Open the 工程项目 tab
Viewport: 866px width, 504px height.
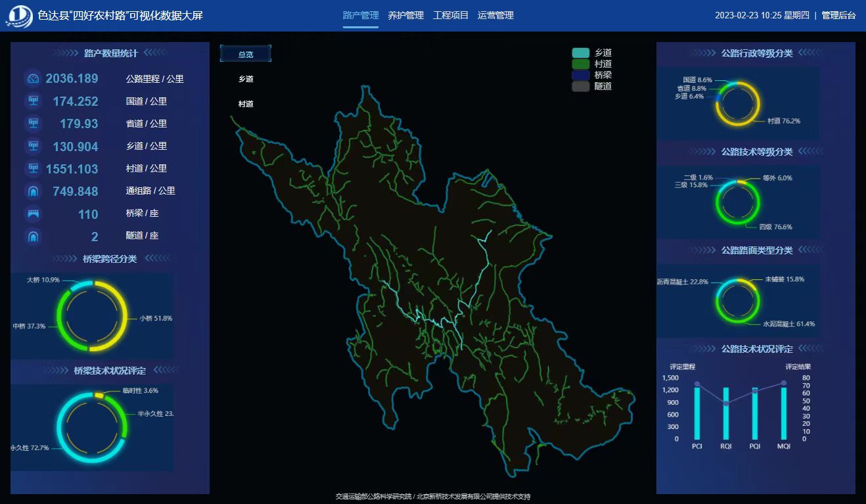451,15
